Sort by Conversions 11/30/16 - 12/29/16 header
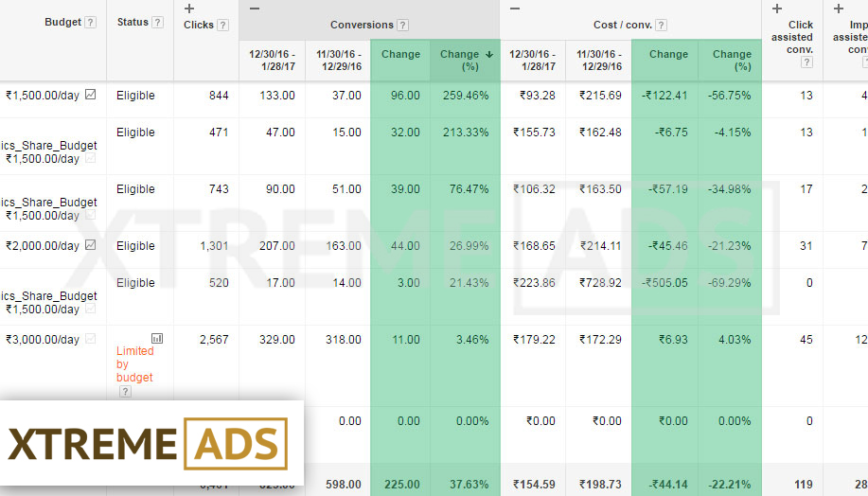The height and width of the screenshot is (496, 868). tap(339, 61)
